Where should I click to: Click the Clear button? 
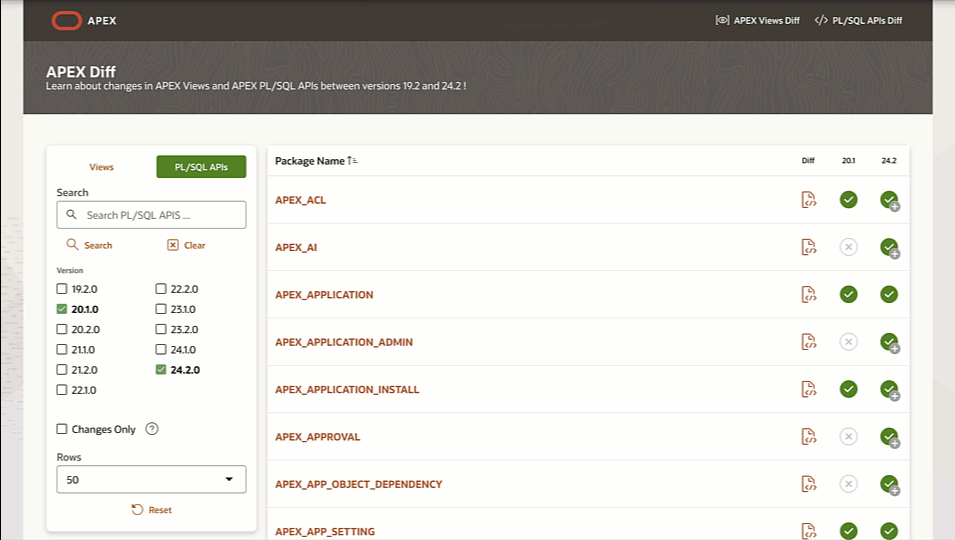186,245
